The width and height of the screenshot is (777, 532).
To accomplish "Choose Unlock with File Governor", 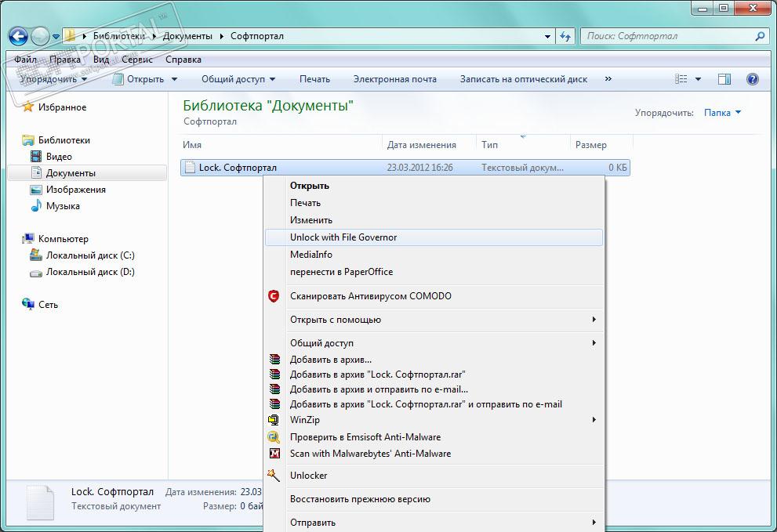I will (434, 237).
